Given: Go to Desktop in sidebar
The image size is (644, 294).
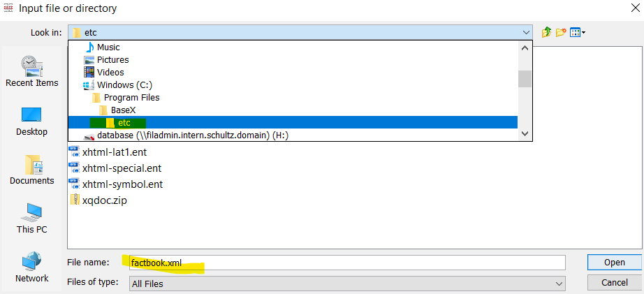Looking at the screenshot, I should point(32,122).
